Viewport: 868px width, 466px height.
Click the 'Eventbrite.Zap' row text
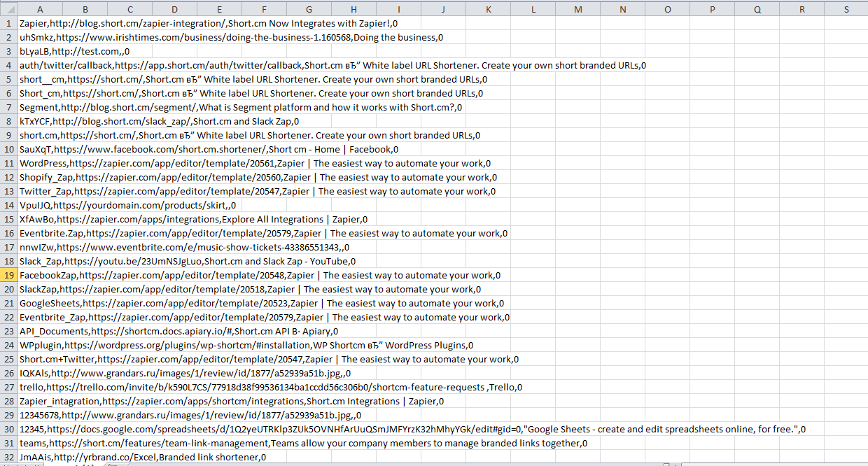tap(263, 233)
